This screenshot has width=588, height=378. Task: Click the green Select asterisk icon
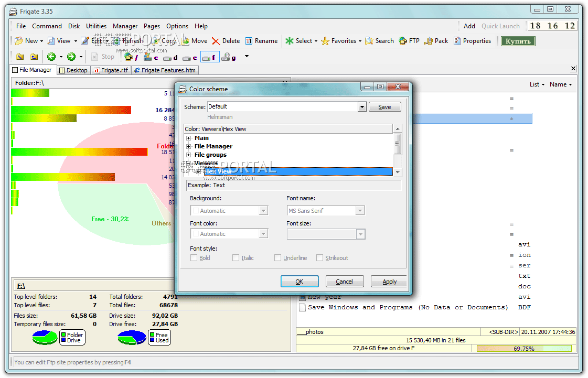289,41
